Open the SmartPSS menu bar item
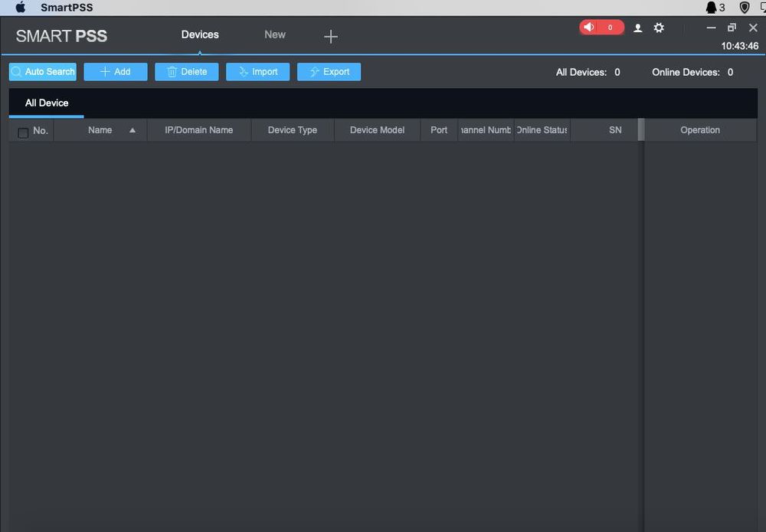This screenshot has height=532, width=766. pos(67,8)
